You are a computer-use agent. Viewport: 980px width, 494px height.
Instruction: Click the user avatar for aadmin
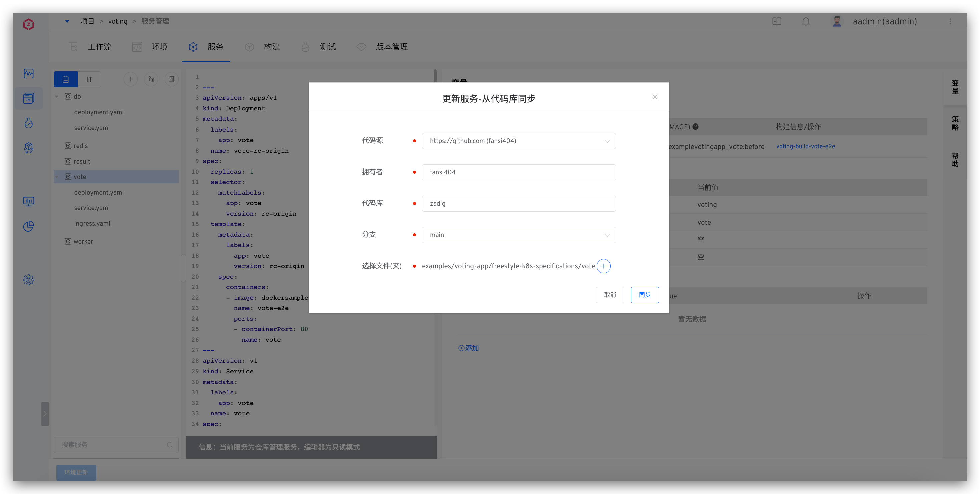(837, 21)
